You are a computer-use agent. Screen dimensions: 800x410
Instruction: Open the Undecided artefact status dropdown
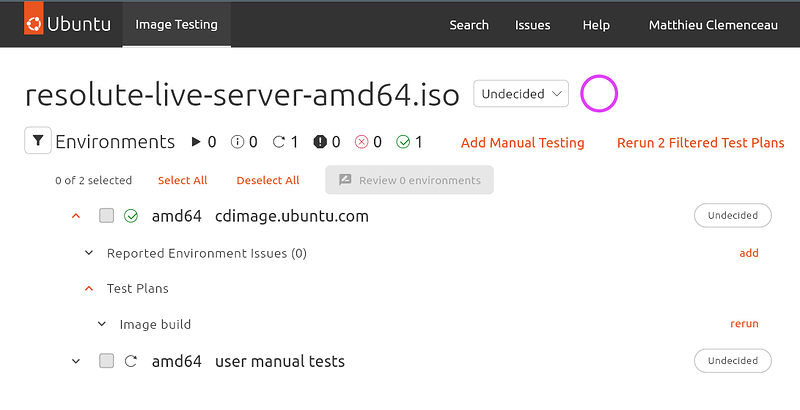tap(521, 94)
